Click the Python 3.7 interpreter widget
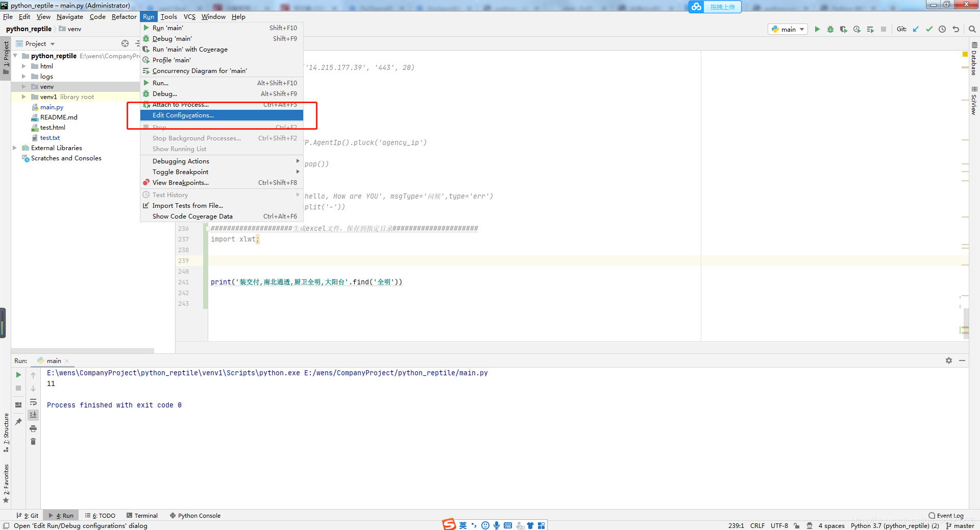Viewport: 980px width, 530px height. pos(895,525)
